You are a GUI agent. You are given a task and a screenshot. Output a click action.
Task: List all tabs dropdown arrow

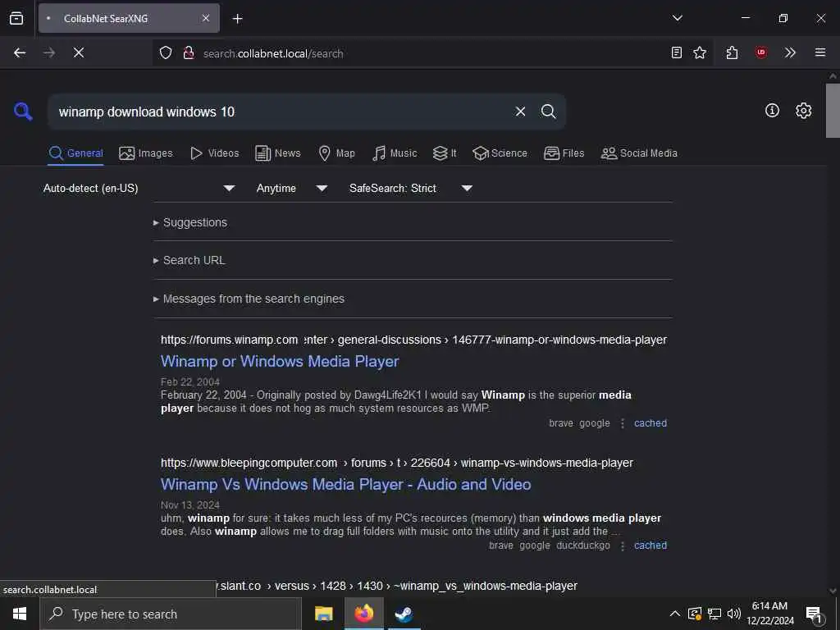677,18
